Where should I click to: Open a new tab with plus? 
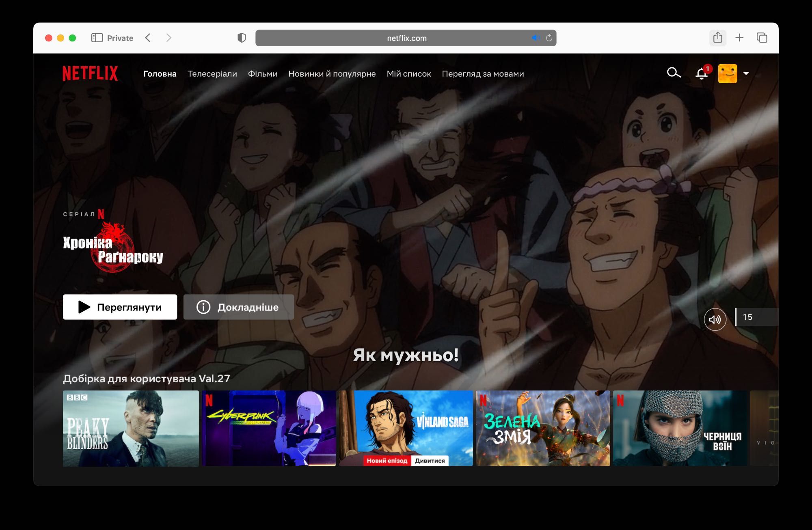(x=739, y=38)
